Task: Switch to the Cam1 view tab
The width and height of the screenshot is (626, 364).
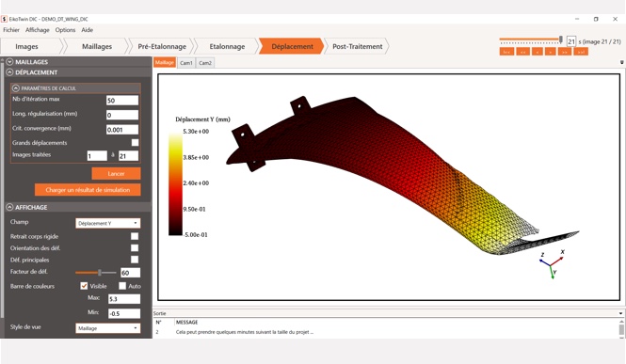Action: [x=186, y=63]
